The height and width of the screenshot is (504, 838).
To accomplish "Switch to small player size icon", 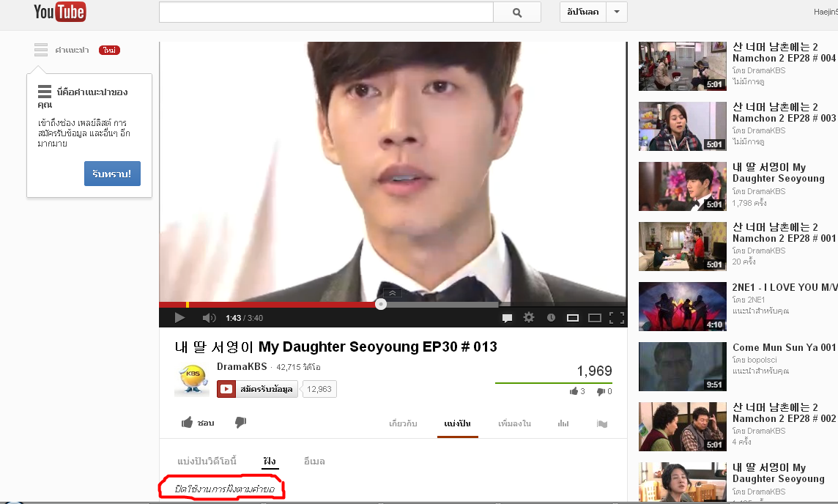I will coord(573,318).
